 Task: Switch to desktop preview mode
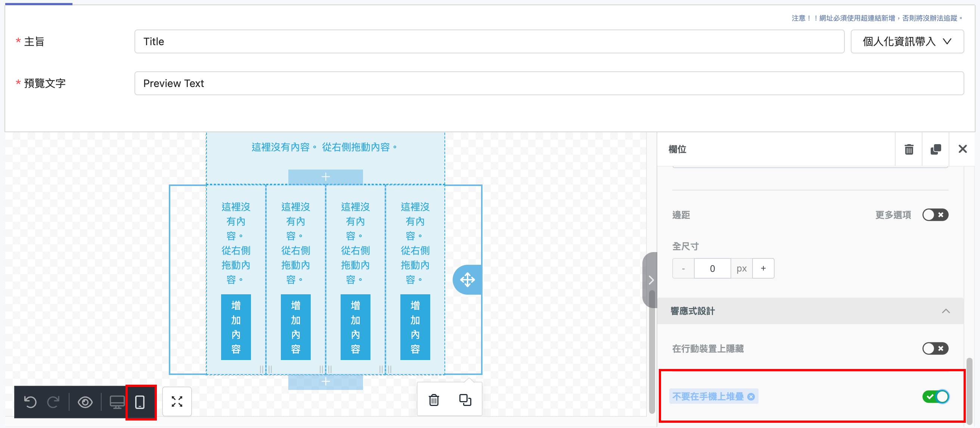click(117, 402)
